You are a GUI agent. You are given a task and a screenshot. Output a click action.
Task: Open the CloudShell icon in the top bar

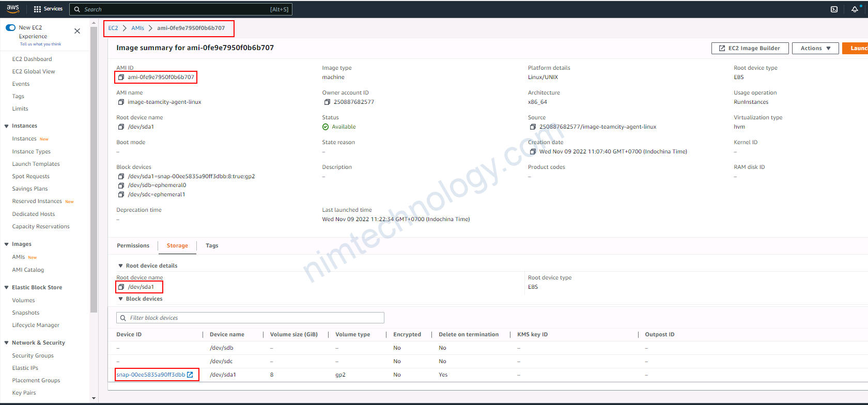point(834,9)
